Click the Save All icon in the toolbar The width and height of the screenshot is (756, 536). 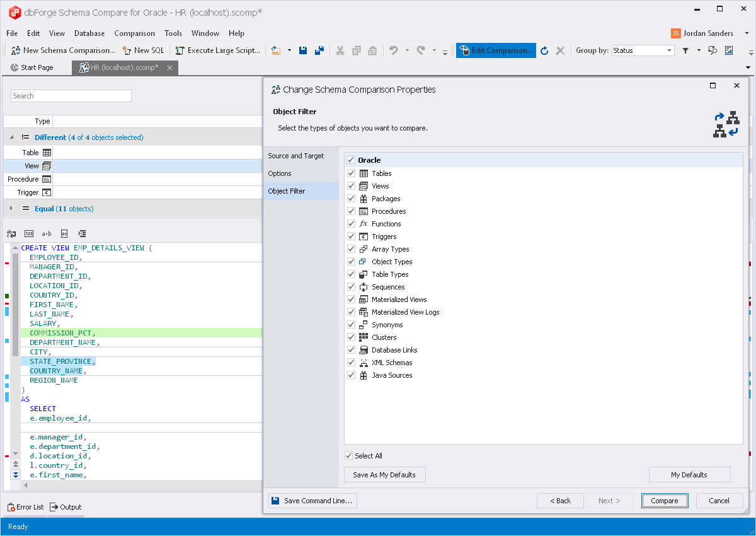(x=319, y=50)
